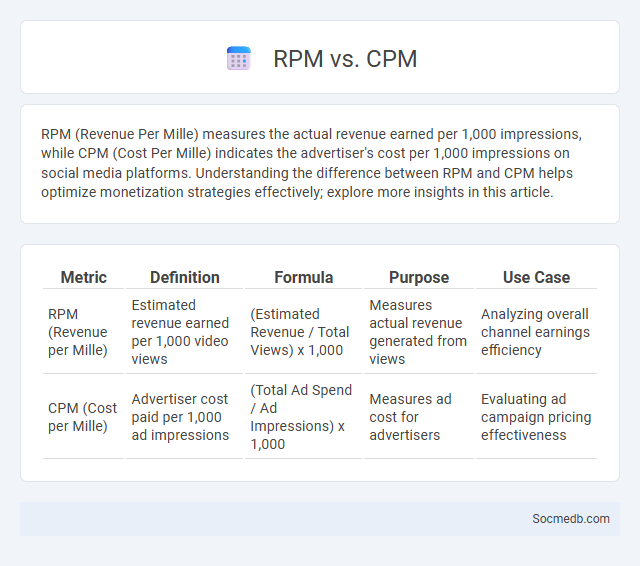
Task: Click 'Evaluating ad campaign pricing effectiveness' cell
Action: [536, 417]
